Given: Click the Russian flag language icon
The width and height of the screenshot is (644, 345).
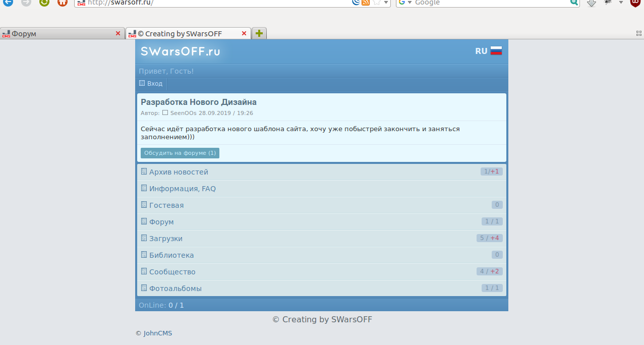Looking at the screenshot, I should click(496, 51).
